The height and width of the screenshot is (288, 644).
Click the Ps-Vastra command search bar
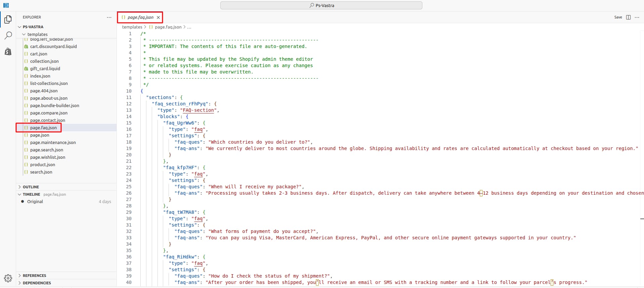tap(321, 5)
